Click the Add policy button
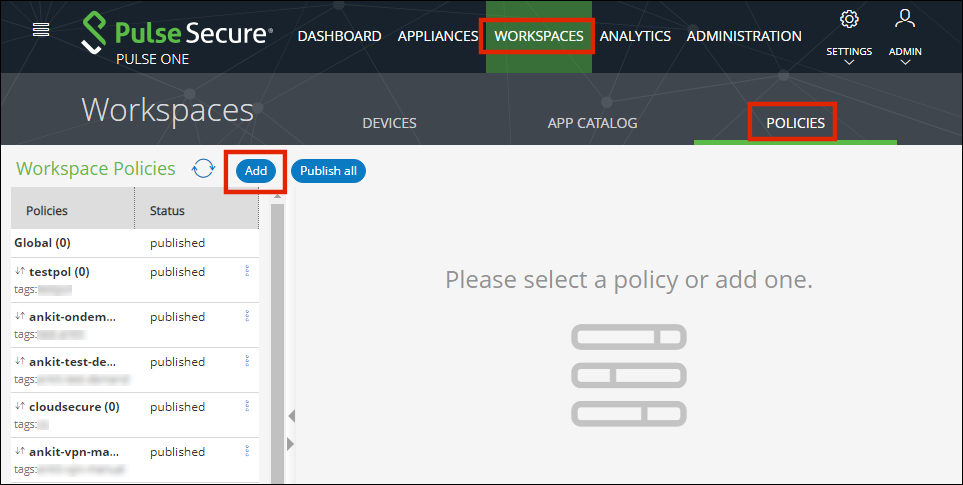The image size is (963, 485). pos(256,171)
